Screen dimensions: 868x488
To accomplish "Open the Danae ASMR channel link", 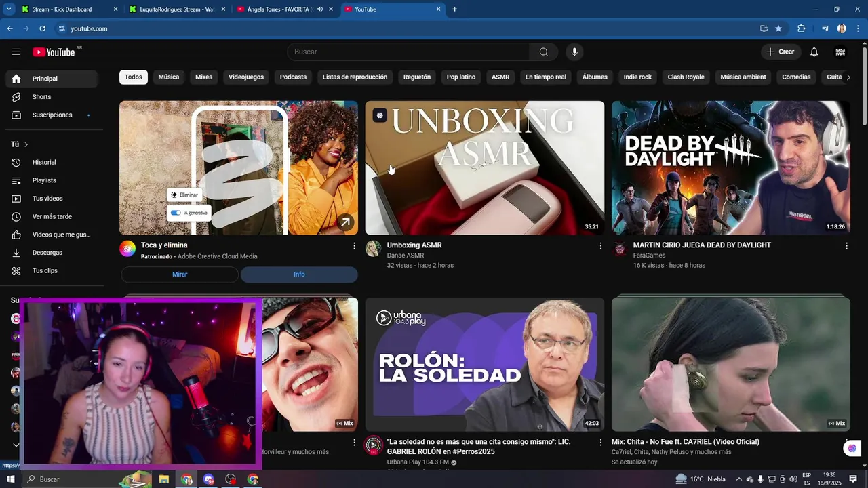I will coord(406,256).
